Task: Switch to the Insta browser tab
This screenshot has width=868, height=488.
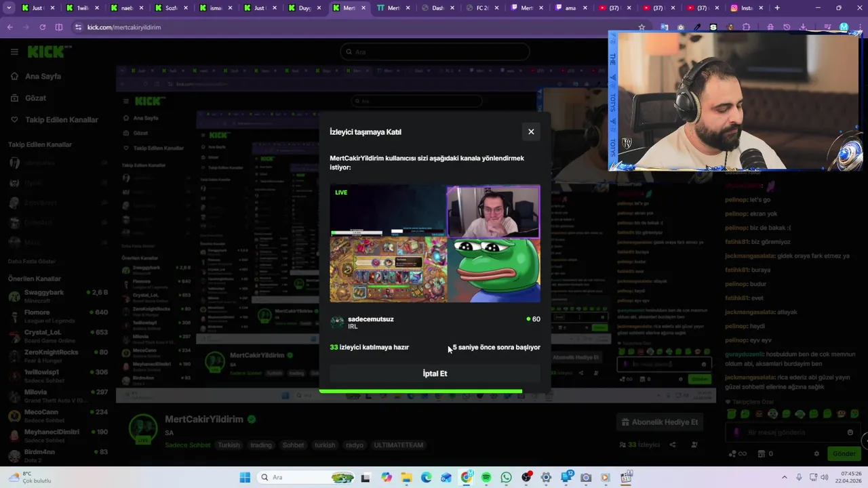Action: click(x=747, y=8)
